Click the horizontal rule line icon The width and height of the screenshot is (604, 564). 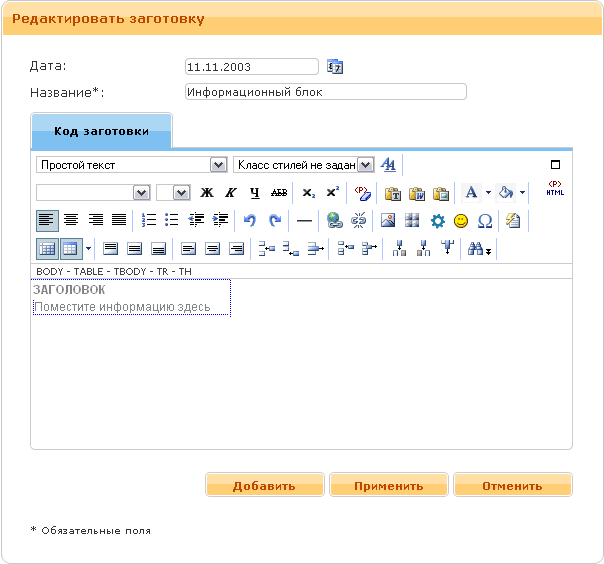click(305, 220)
